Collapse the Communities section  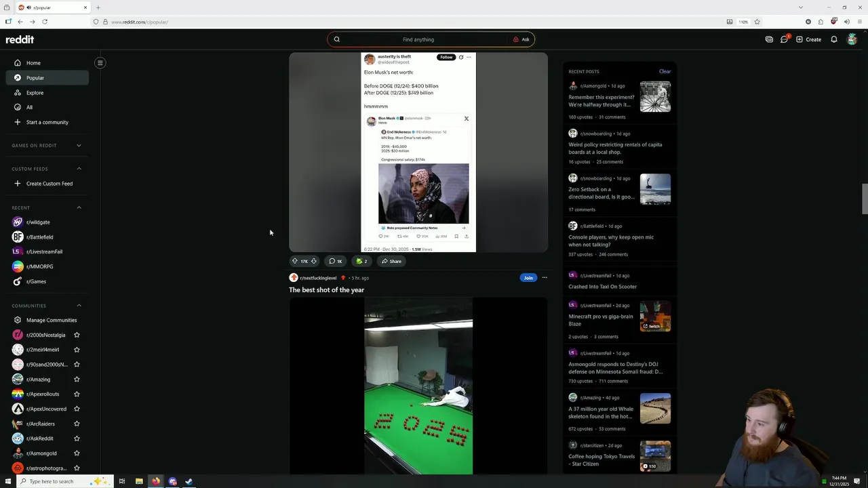[x=79, y=306]
